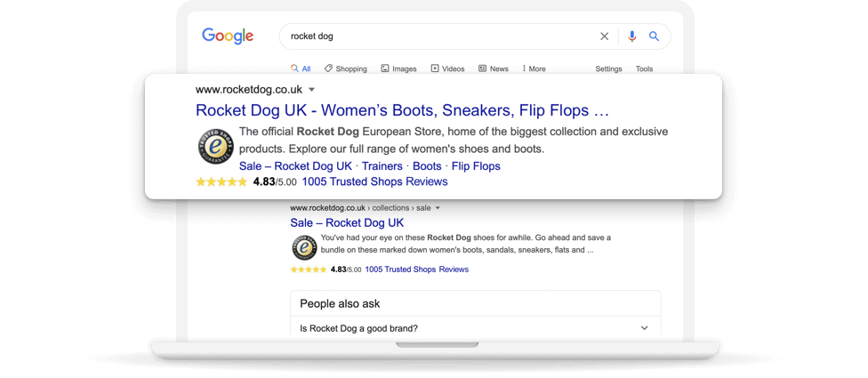Click the 4.83/5.00 rating under Sale result
Image resolution: width=868 pixels, height=378 pixels.
point(346,269)
